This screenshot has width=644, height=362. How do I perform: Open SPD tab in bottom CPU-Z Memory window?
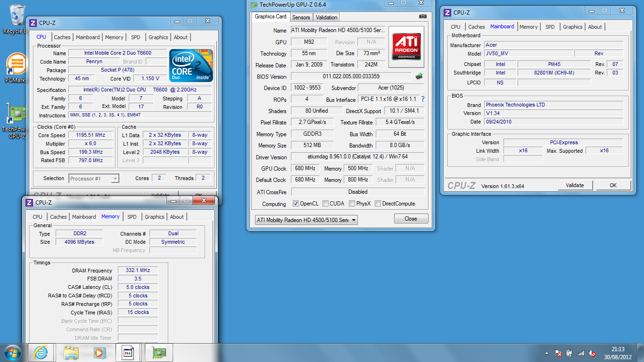[132, 217]
